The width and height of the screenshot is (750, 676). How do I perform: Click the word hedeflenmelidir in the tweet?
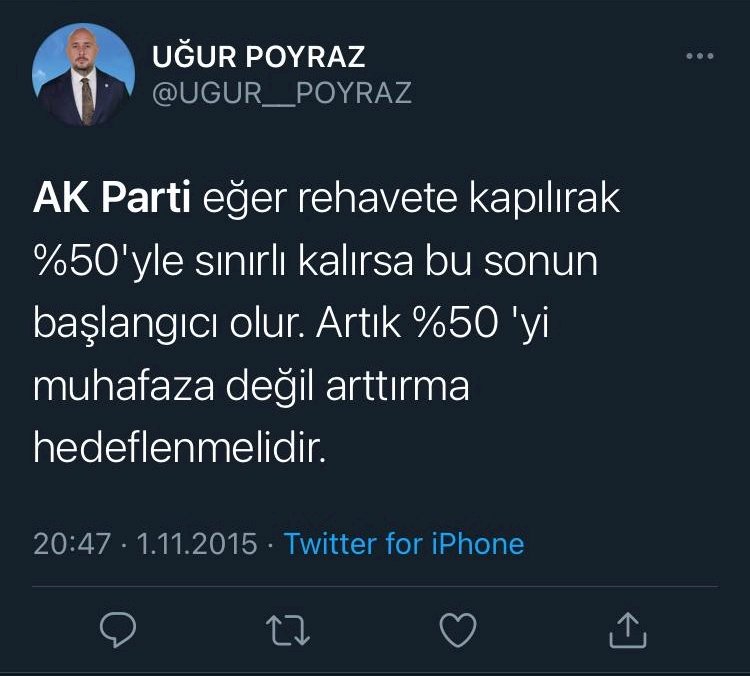[x=180, y=448]
